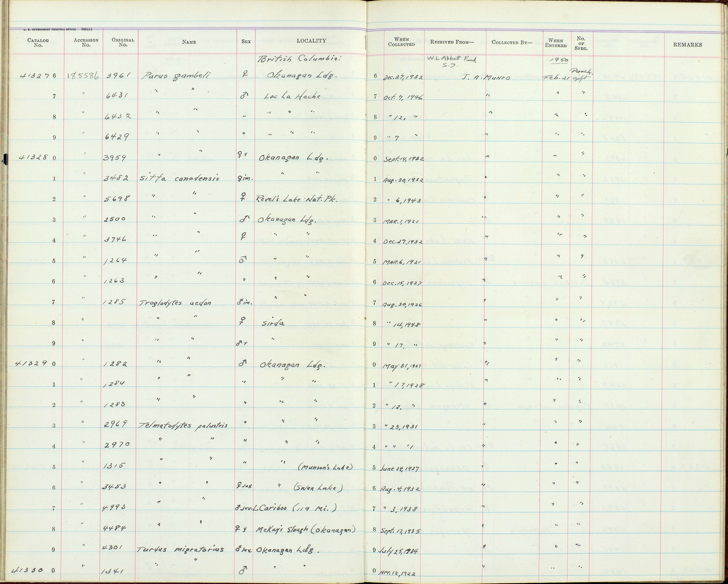Select the accession number 185586
The image size is (728, 584).
(83, 76)
